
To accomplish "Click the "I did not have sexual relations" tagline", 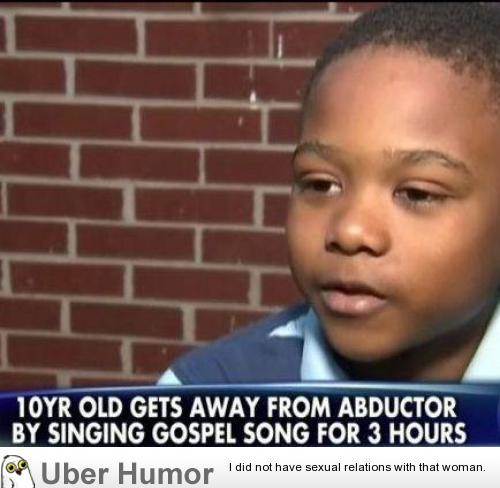I will (357, 467).
